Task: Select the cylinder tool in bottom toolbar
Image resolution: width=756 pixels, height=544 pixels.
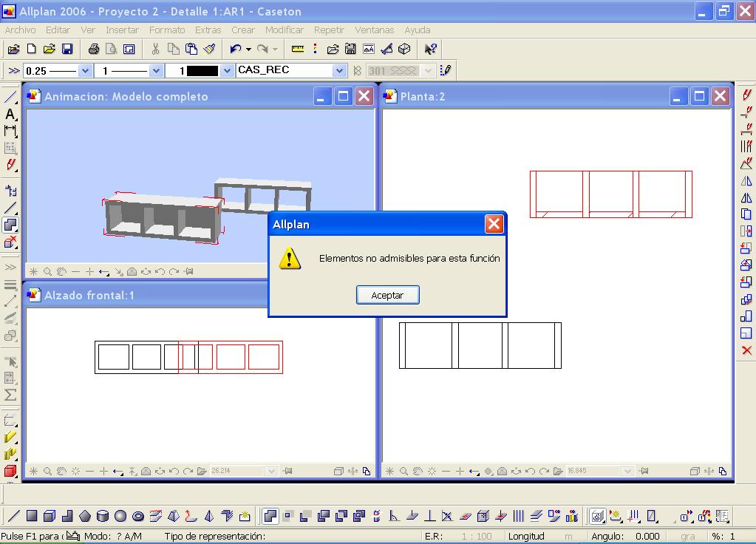Action: click(x=103, y=516)
